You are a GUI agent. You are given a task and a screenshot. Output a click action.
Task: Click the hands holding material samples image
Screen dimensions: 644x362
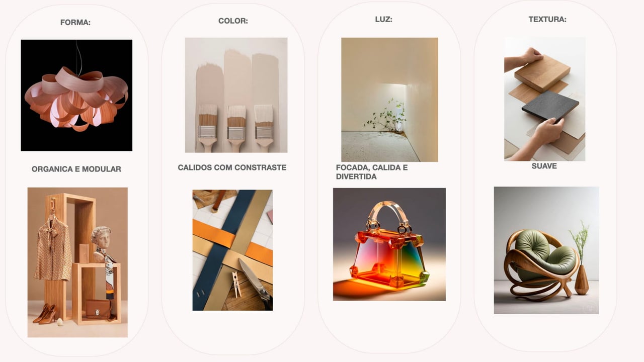pos(545,99)
